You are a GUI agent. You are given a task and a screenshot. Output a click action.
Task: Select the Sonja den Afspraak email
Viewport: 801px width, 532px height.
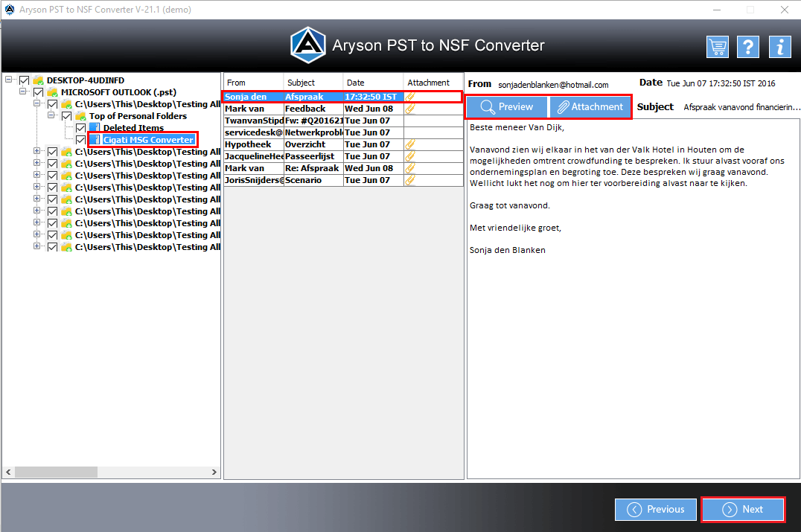[x=343, y=97]
